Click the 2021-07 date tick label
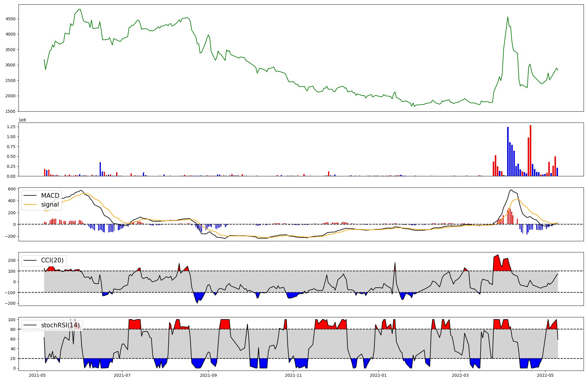This screenshot has height=382, width=588. [122, 375]
